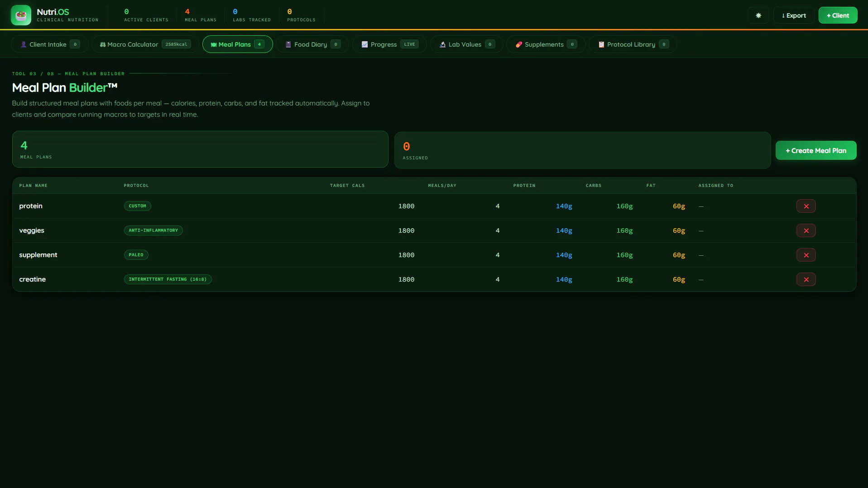
Task: Click the PALEO protocol tag
Action: (136, 255)
